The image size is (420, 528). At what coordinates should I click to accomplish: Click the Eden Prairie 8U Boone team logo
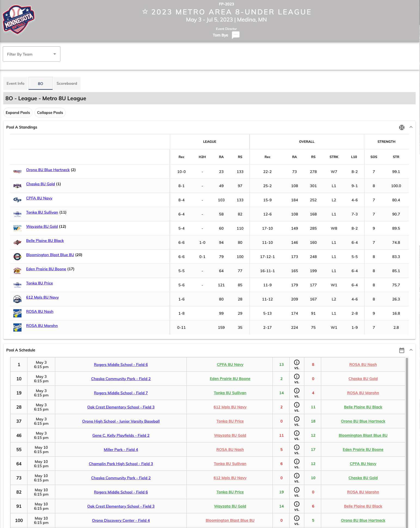17,271
